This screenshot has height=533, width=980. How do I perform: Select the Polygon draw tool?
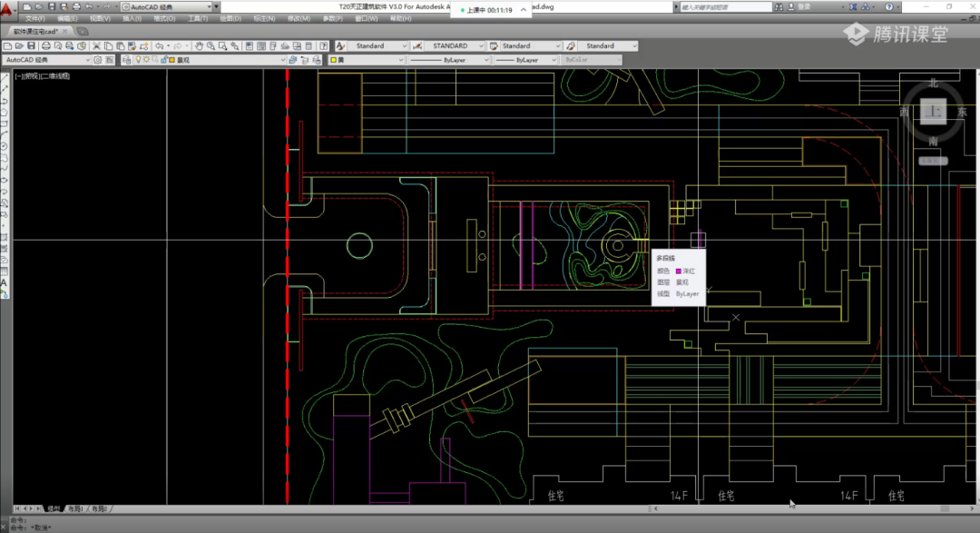click(5, 112)
